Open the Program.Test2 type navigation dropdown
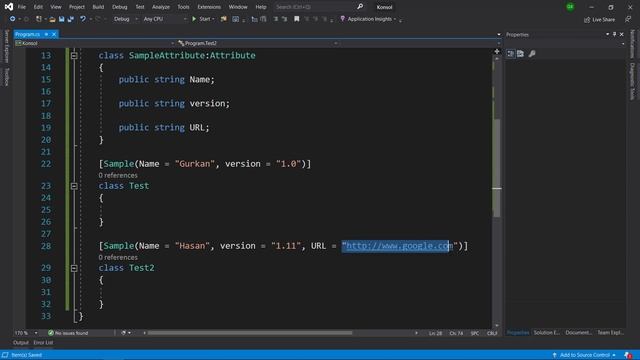The height and width of the screenshot is (360, 640). (258, 43)
